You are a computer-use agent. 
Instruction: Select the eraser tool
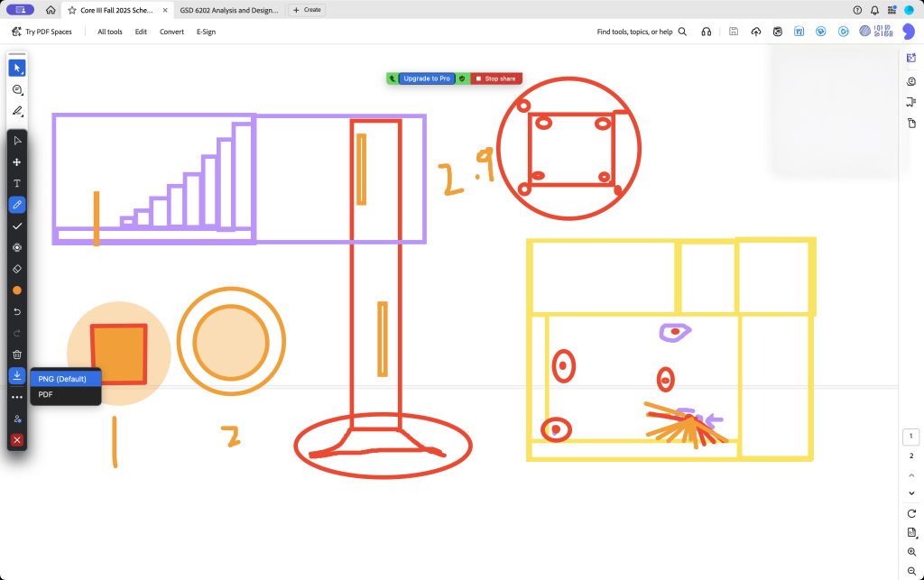coord(17,269)
